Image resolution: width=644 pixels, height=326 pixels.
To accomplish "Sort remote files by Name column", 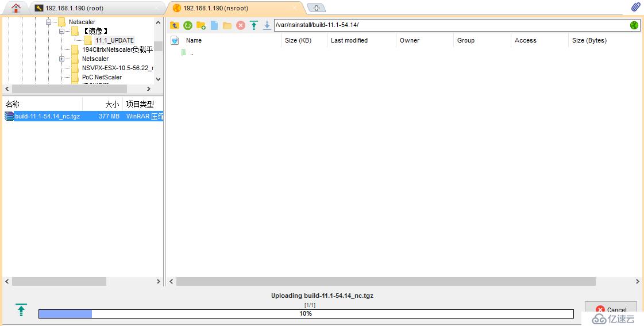I will pos(194,40).
